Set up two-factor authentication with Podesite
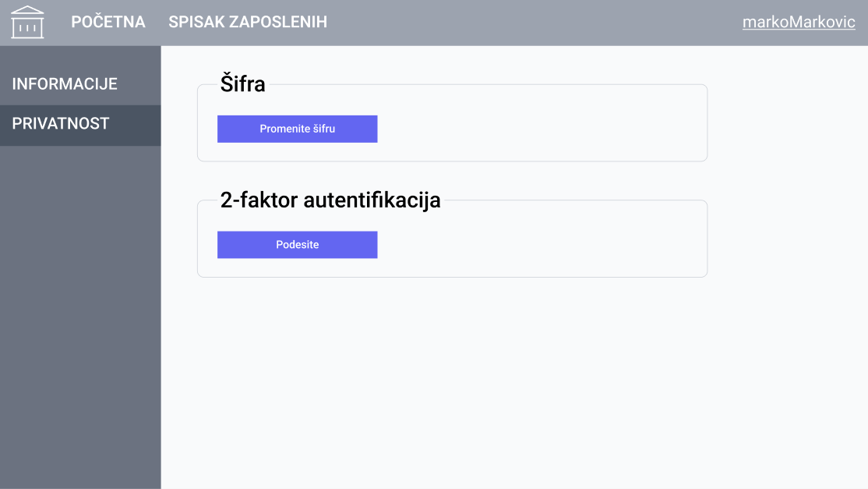The image size is (868, 489). (x=297, y=244)
